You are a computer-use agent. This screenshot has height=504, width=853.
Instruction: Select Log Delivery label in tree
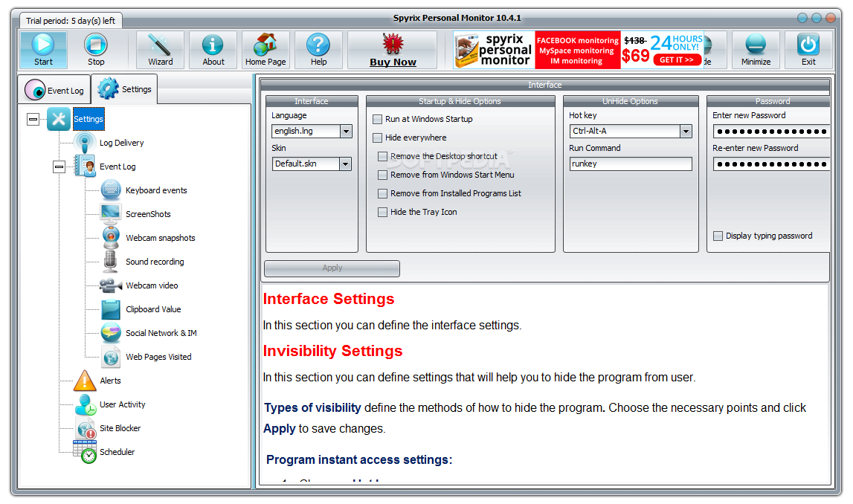[x=122, y=143]
